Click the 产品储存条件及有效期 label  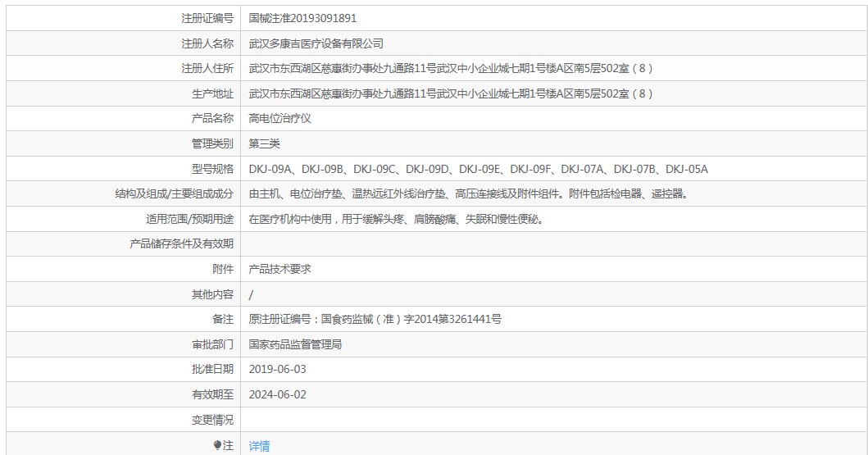(x=182, y=244)
